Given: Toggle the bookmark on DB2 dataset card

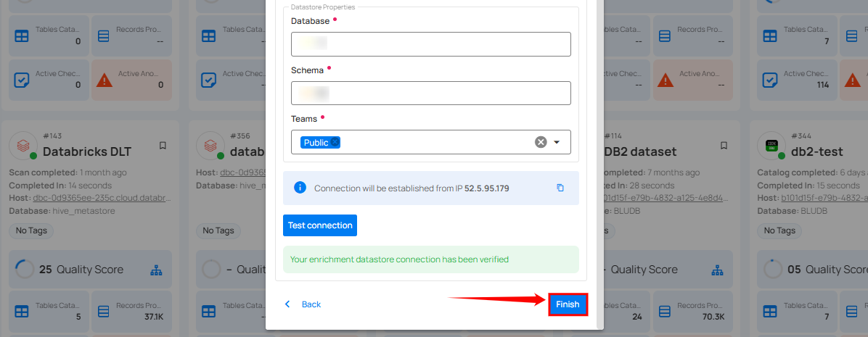Looking at the screenshot, I should point(724,146).
